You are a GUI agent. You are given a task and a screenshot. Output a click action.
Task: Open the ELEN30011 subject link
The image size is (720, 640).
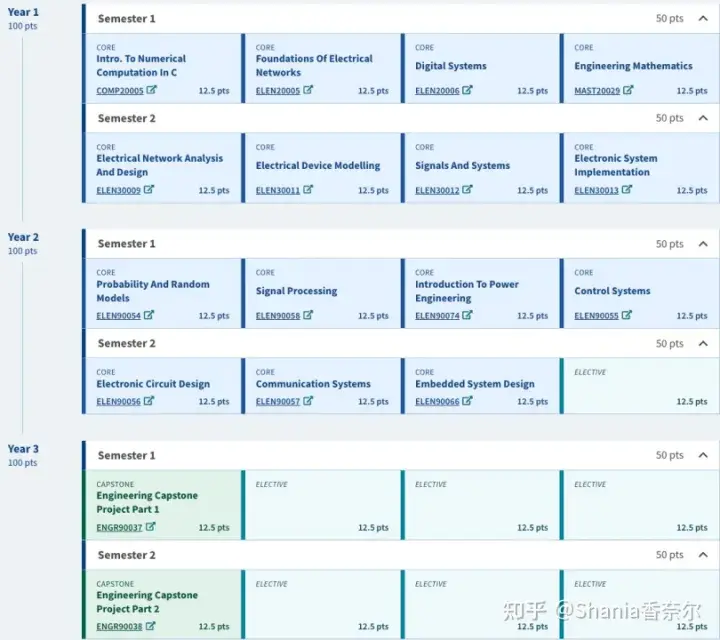tap(278, 190)
